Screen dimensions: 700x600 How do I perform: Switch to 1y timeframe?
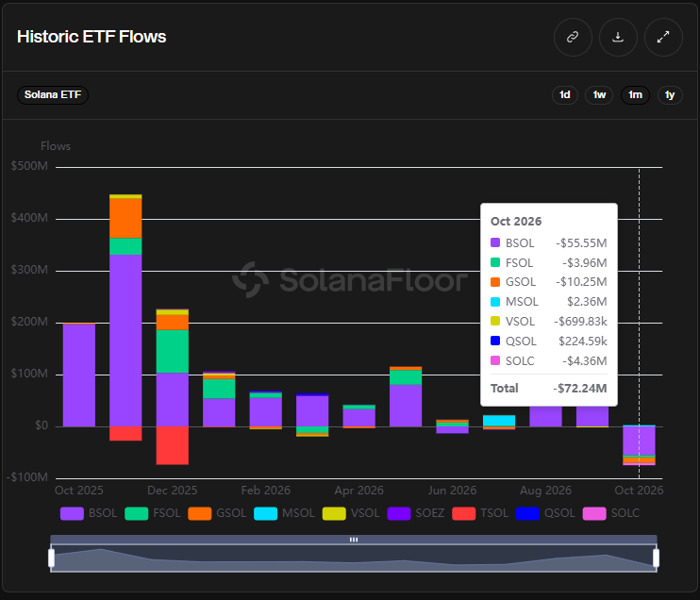670,95
